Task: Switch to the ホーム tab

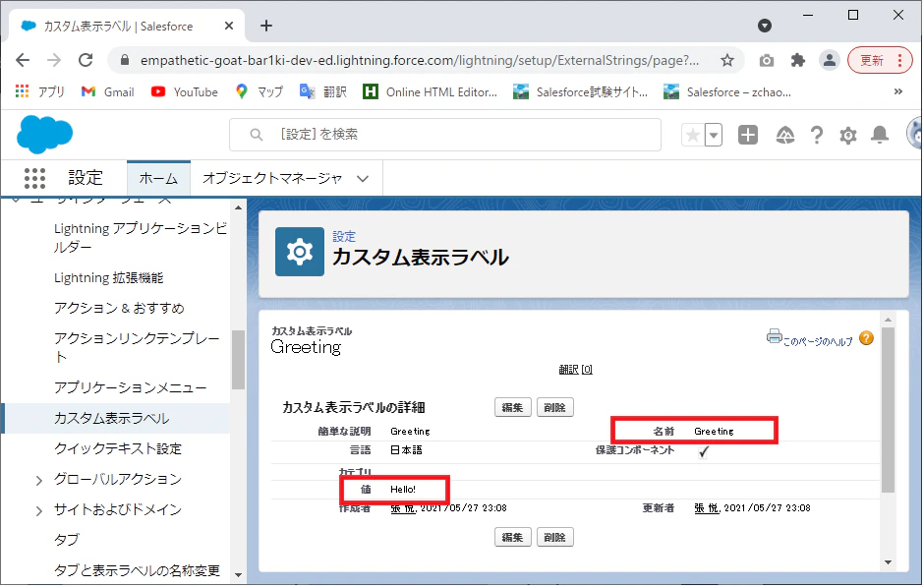Action: pyautogui.click(x=158, y=178)
